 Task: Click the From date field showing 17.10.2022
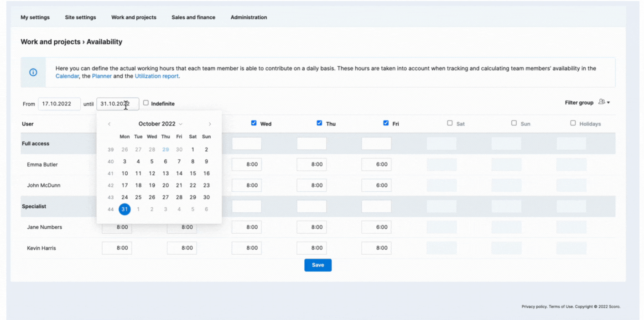59,104
